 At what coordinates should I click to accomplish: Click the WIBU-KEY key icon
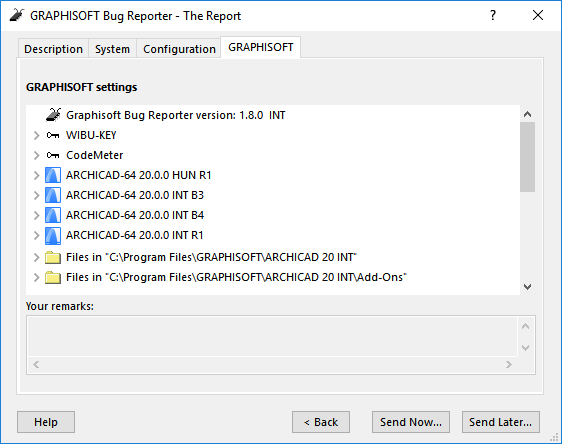pos(53,135)
